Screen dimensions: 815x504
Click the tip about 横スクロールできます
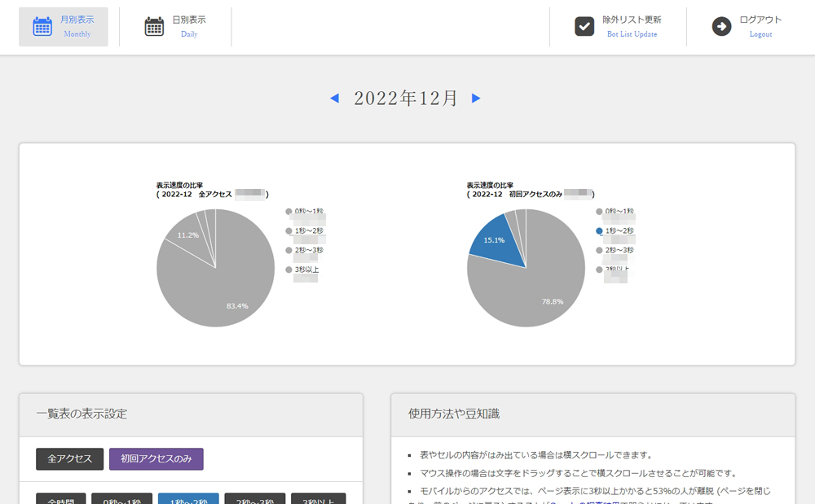point(536,455)
